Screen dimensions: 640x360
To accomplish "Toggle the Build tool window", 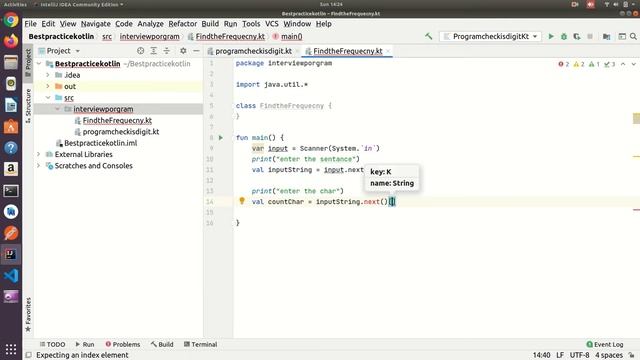I will pyautogui.click(x=162, y=344).
